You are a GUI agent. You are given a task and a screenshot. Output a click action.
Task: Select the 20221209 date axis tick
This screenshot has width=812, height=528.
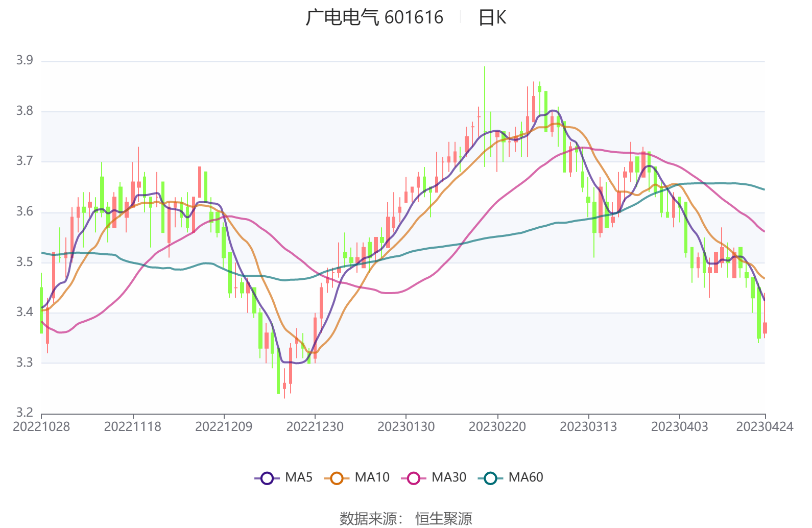click(224, 427)
